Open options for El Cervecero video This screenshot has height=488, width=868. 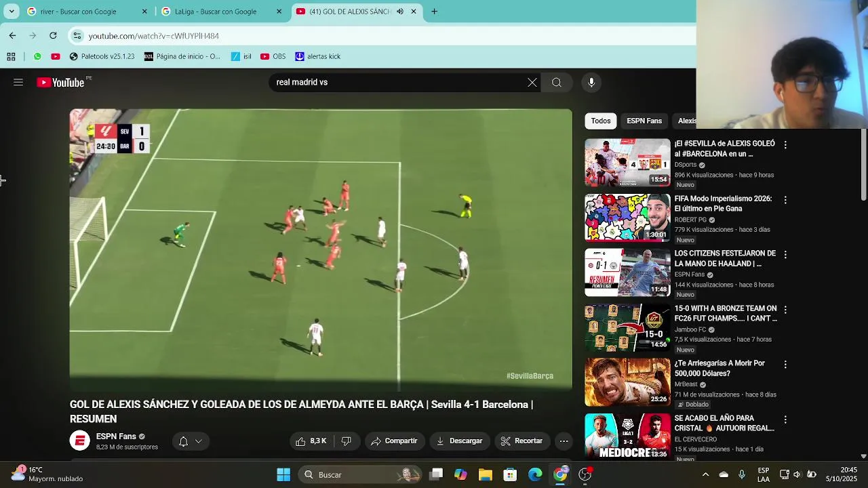[785, 420]
